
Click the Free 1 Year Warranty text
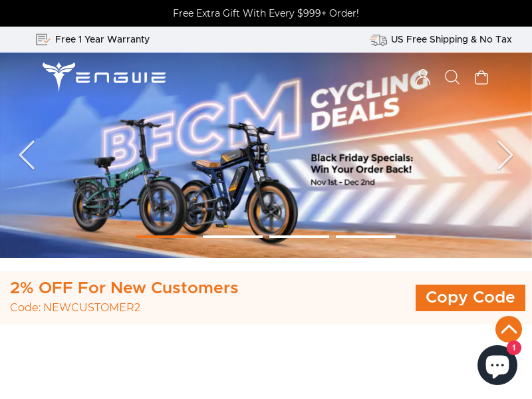pos(102,39)
